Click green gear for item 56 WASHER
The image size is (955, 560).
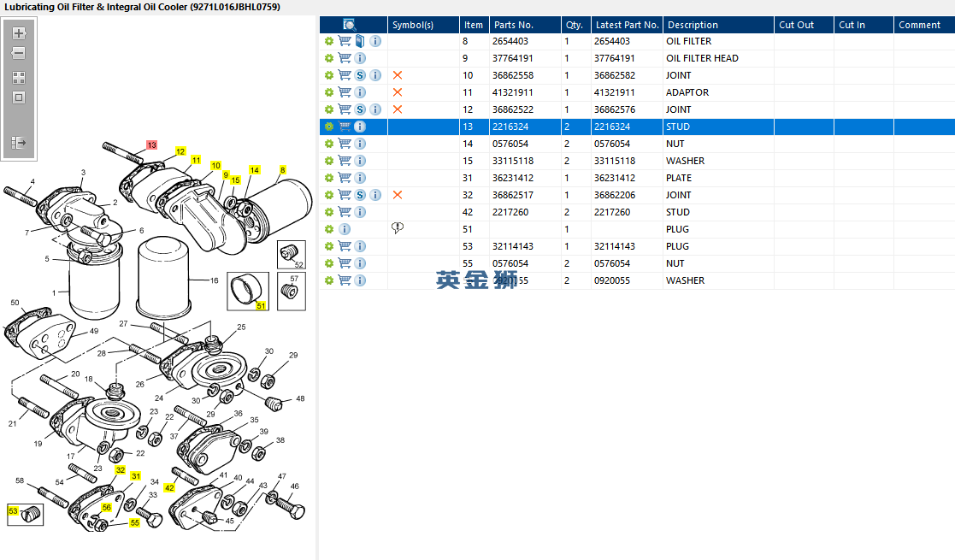(x=329, y=280)
